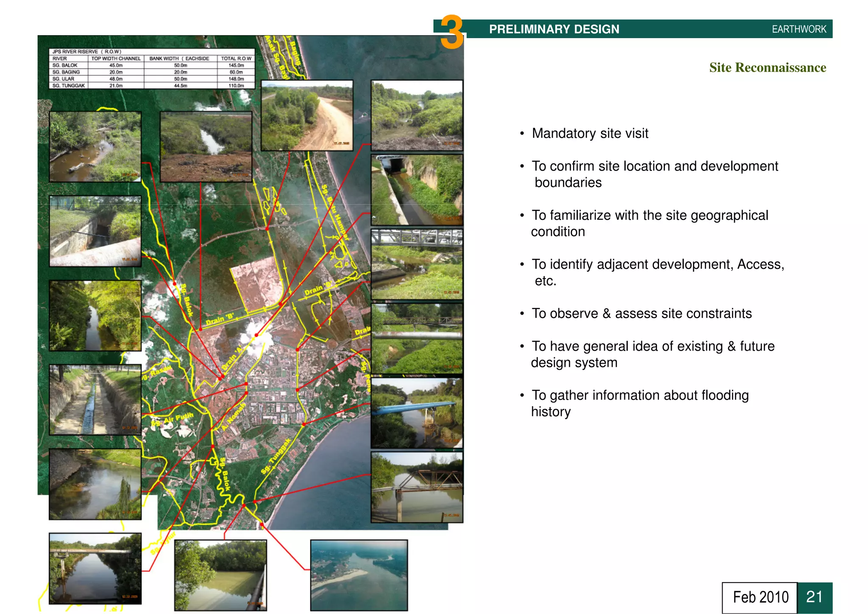Click the Drain 'B' label on map
The image size is (868, 614).
click(x=220, y=319)
